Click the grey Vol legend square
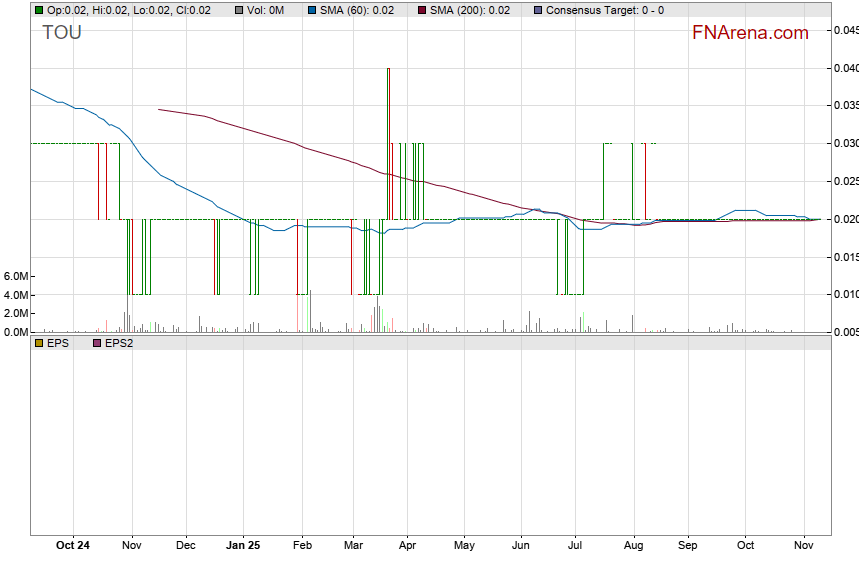859x566 pixels. pyautogui.click(x=238, y=10)
